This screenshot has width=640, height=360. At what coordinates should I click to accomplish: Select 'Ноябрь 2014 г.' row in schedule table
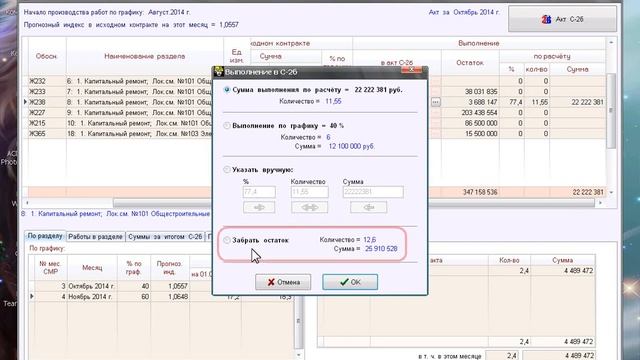pos(161,297)
